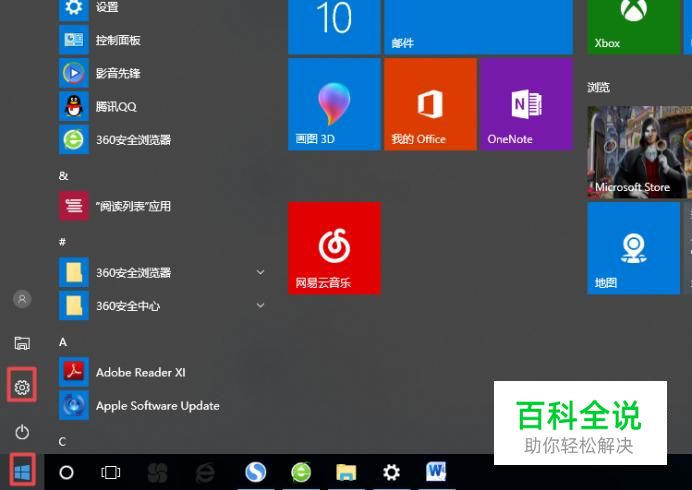This screenshot has height=490, width=692.
Task: Open Settings gear on the taskbar
Action: tap(391, 472)
